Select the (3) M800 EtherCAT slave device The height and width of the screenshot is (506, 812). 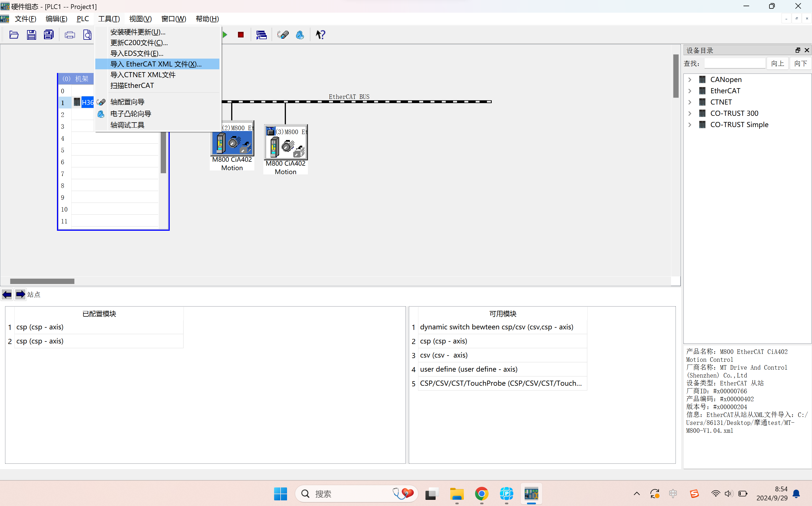pyautogui.click(x=286, y=149)
